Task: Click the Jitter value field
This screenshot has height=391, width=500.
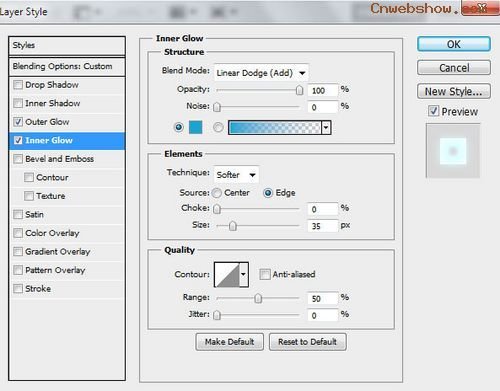Action: point(323,315)
